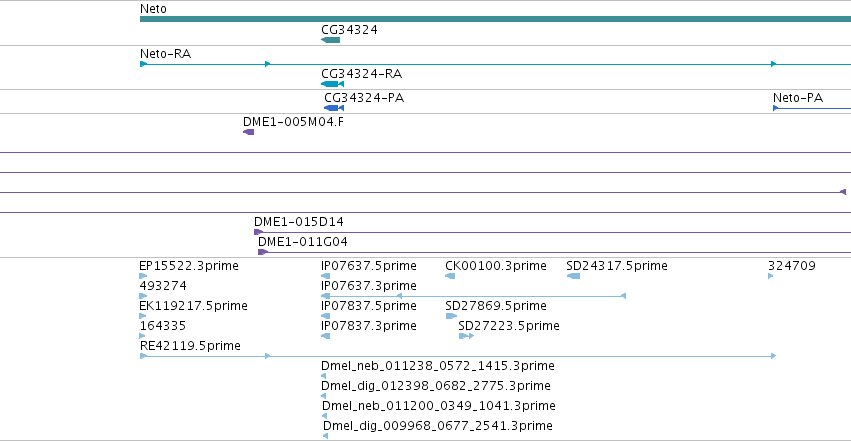Click Dmel_neb_011238_0572_1415.3prime label

[x=437, y=366]
